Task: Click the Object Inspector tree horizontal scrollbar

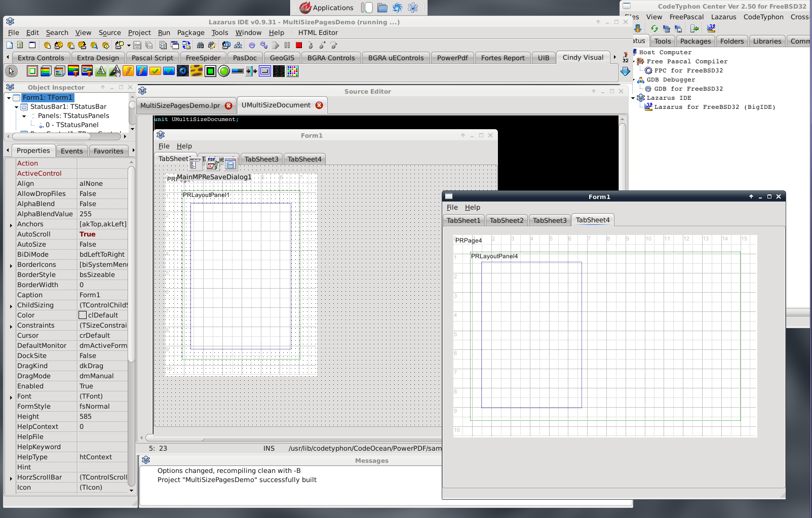Action: [66, 136]
